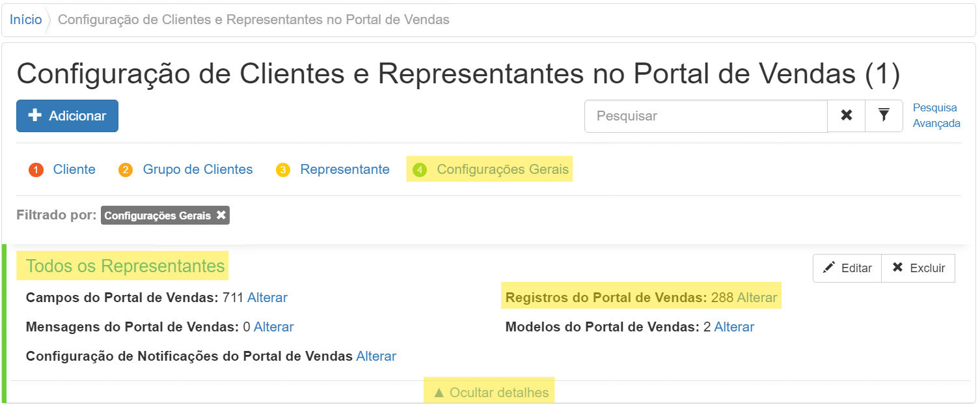Click the orange number 3 badge beside Representante
This screenshot has width=980, height=405.
pyautogui.click(x=284, y=169)
